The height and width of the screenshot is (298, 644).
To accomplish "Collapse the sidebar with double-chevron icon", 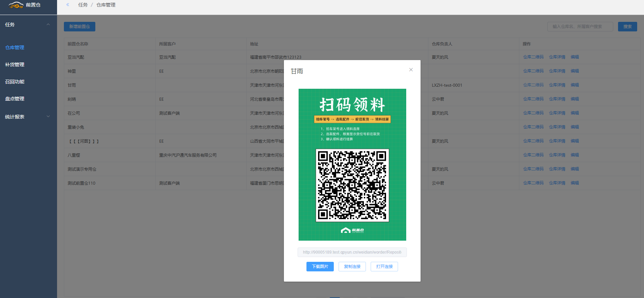I will pos(68,5).
